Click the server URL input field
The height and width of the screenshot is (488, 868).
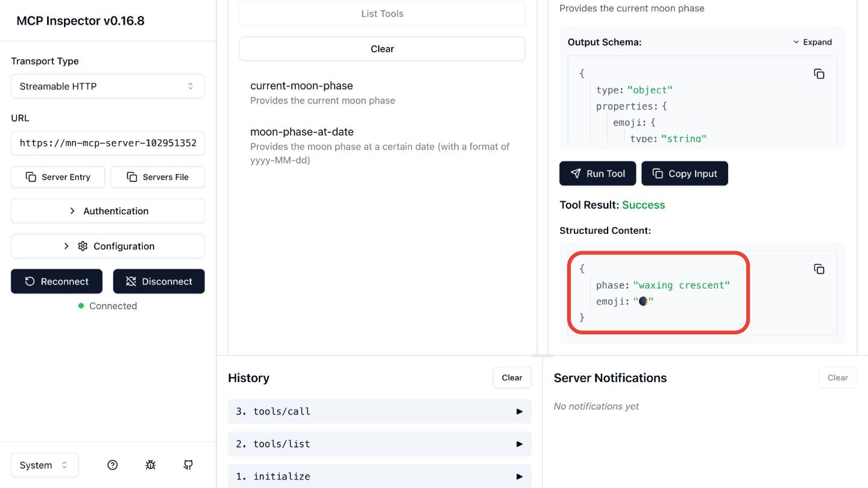pyautogui.click(x=108, y=143)
